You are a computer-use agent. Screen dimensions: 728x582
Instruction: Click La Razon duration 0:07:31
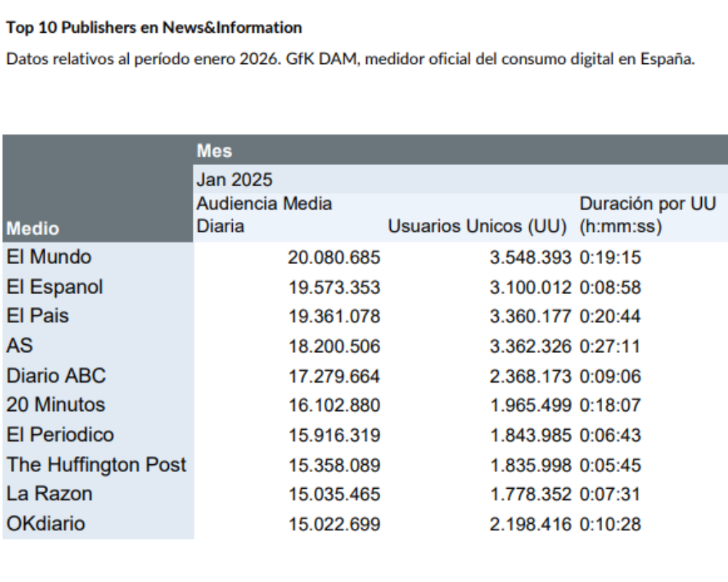[611, 494]
